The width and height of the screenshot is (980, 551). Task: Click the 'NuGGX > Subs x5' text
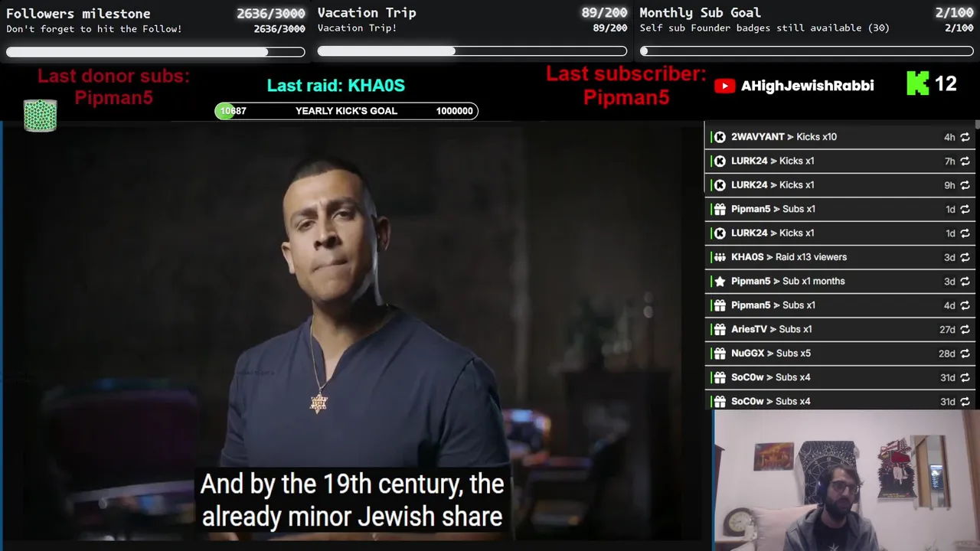[x=771, y=354]
